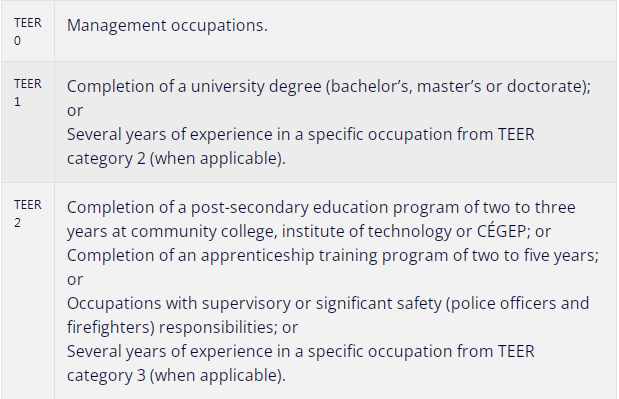
Task: Click the university degree description line
Action: [329, 86]
